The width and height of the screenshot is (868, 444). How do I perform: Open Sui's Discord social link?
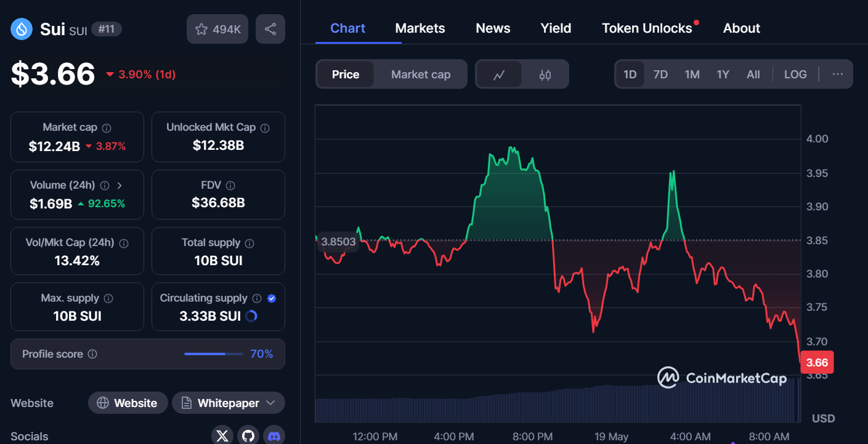[x=274, y=436]
